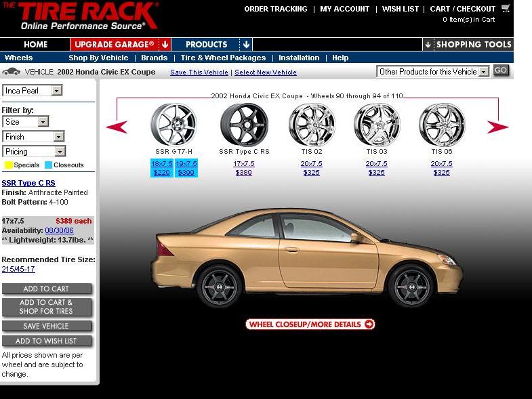Click the right red arrow to view next wheels

pos(498,127)
